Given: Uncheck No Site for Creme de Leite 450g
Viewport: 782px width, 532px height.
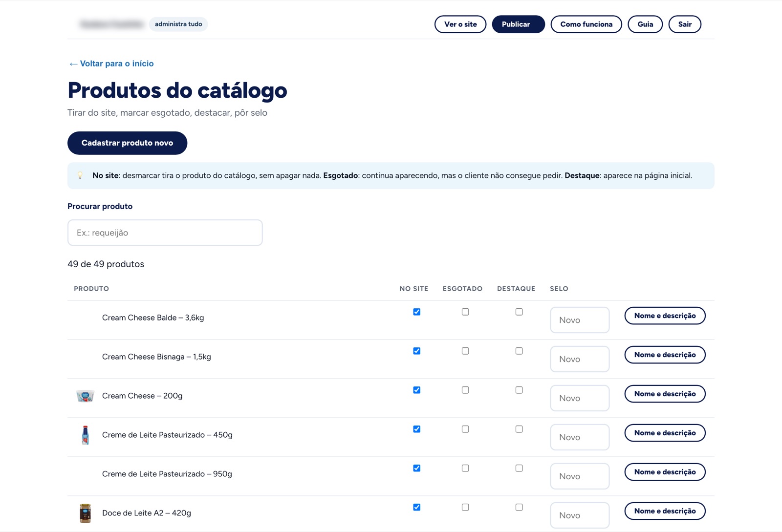Looking at the screenshot, I should pyautogui.click(x=416, y=429).
